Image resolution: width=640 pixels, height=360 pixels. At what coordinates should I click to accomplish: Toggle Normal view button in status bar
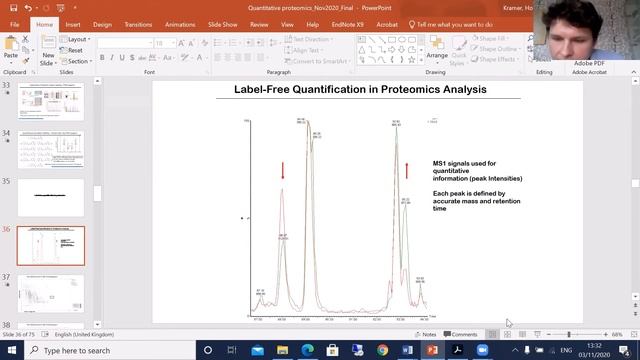[492, 334]
